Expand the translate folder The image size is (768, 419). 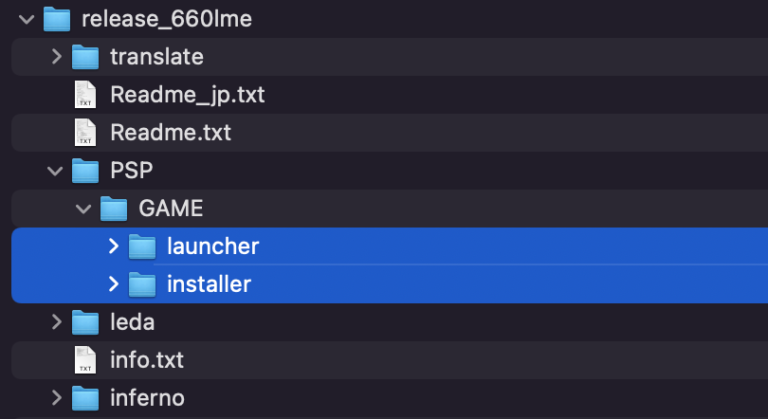(x=56, y=57)
